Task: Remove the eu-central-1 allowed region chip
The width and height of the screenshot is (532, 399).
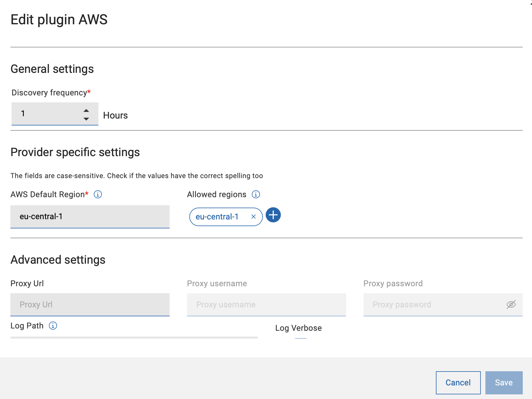Action: coord(254,217)
